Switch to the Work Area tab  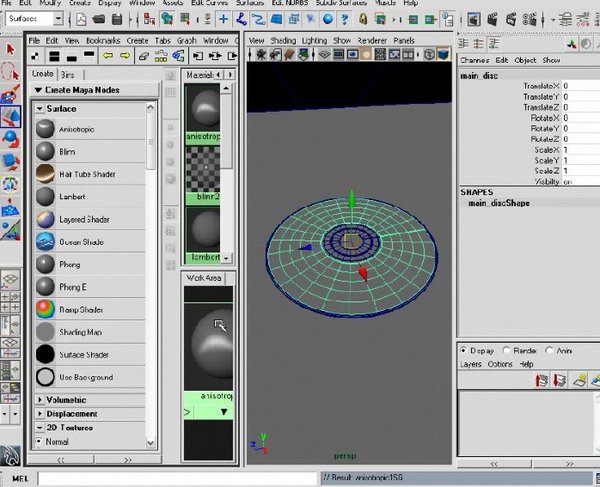pyautogui.click(x=205, y=277)
